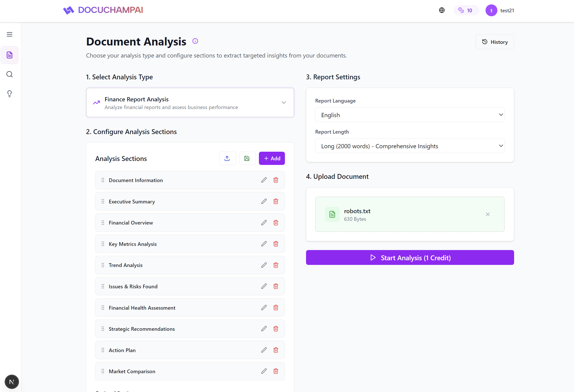Select the Key Metrics Analysis row text
This screenshot has height=392, width=574.
(x=133, y=244)
